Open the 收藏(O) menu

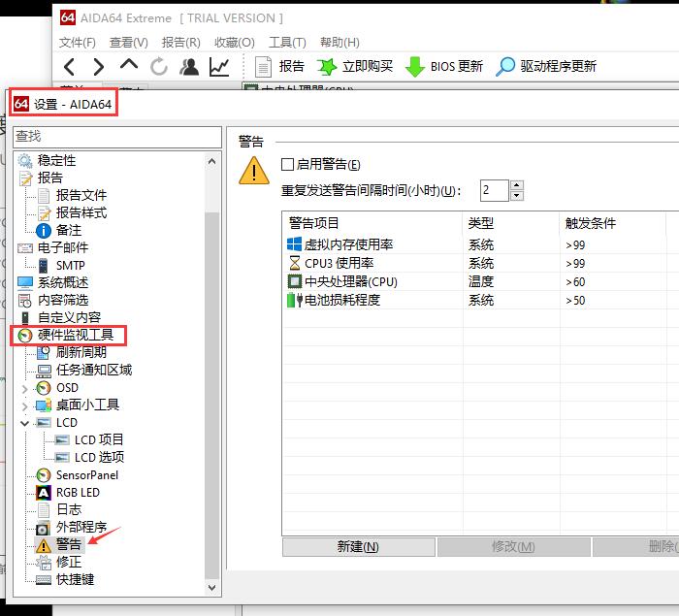[235, 43]
